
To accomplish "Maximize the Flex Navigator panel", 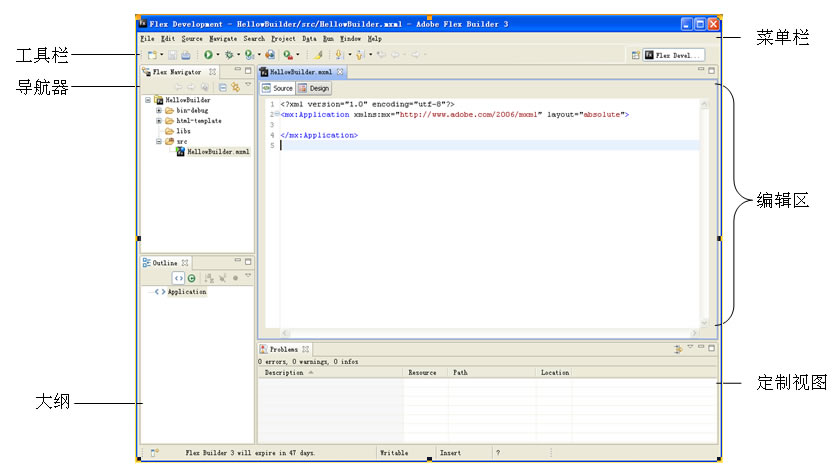I will click(x=248, y=70).
